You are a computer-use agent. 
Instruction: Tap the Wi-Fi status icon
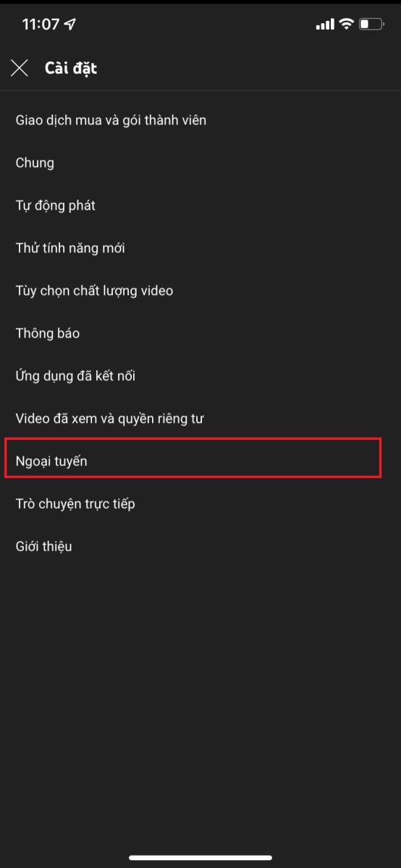346,25
